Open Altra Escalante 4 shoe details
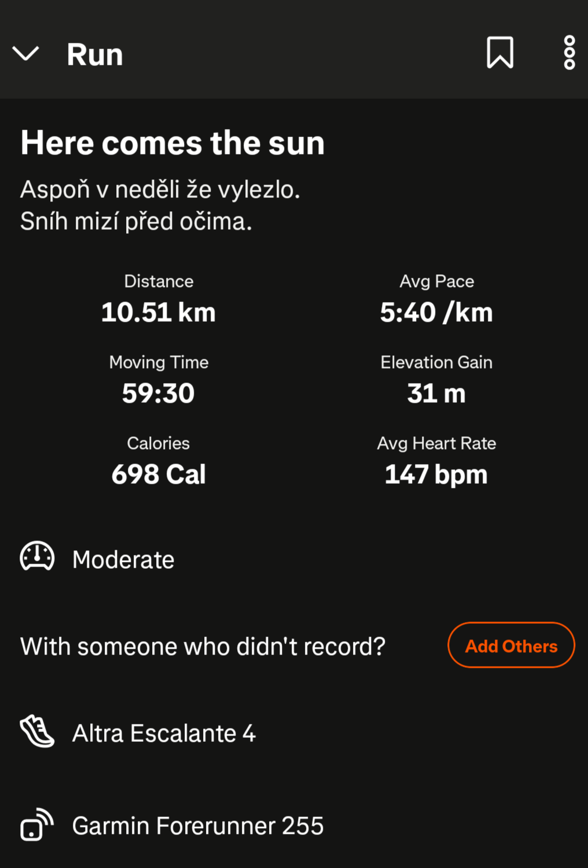588x868 pixels. 164,733
